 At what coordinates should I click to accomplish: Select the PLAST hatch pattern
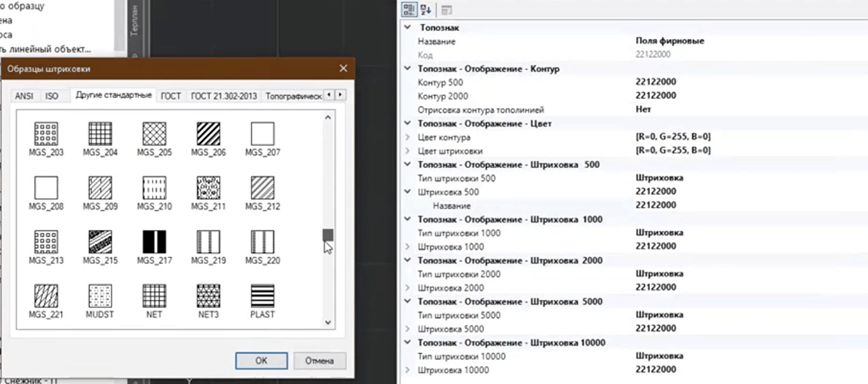(x=262, y=296)
